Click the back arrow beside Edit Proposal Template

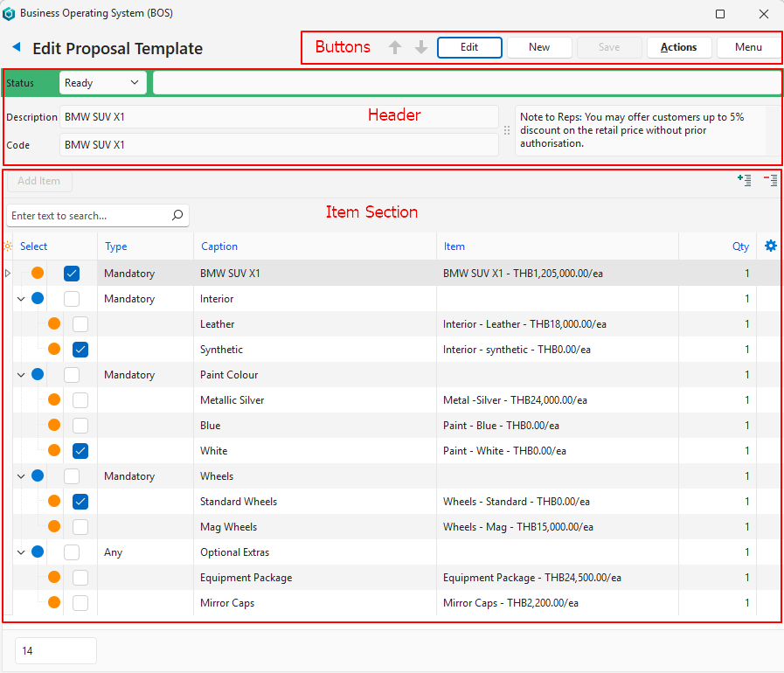[x=16, y=47]
